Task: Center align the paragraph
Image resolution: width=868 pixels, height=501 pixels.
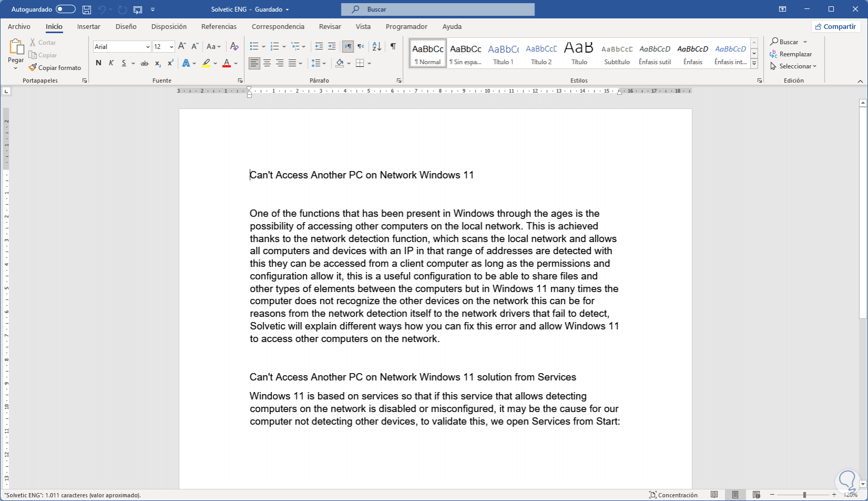Action: pos(267,63)
